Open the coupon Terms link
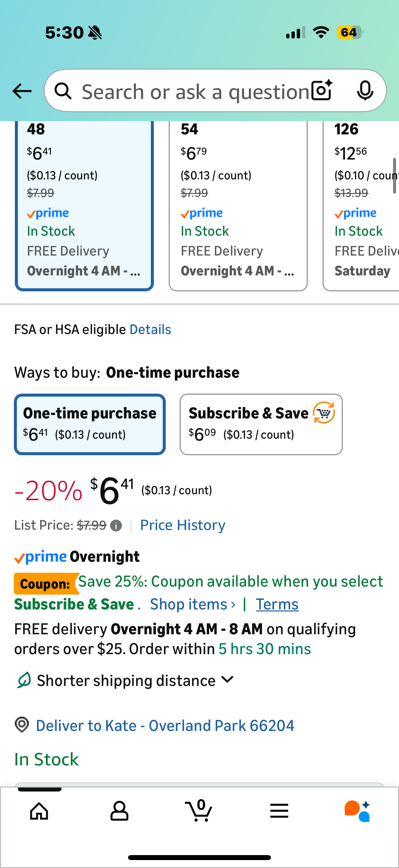The width and height of the screenshot is (399, 868). click(x=277, y=604)
